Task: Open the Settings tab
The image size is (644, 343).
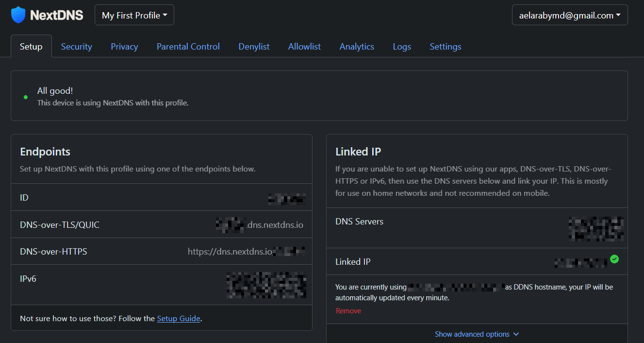Action: (x=445, y=47)
